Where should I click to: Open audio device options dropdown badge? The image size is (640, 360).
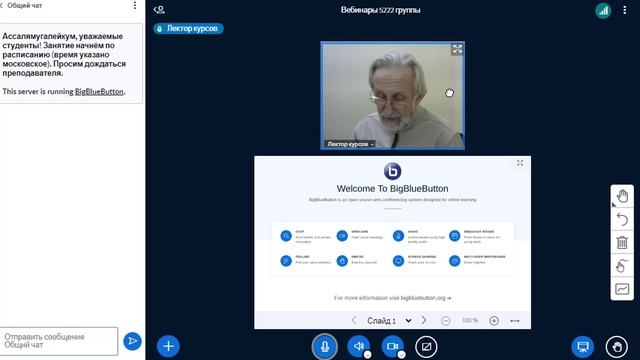[x=367, y=355]
